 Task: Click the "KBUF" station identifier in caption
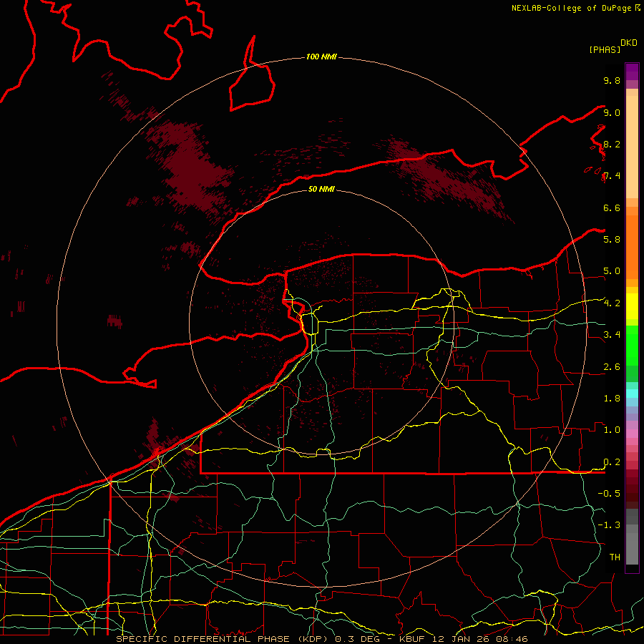pyautogui.click(x=411, y=639)
